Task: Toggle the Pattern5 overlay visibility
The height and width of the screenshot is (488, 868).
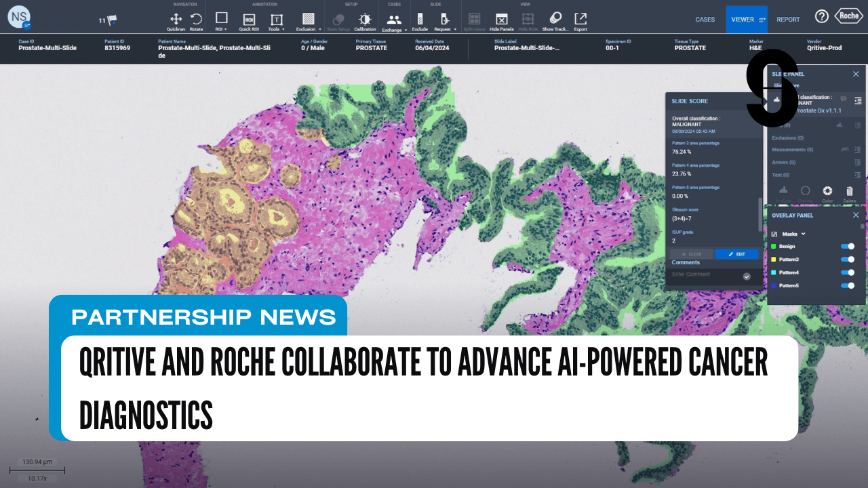Action: pyautogui.click(x=847, y=285)
